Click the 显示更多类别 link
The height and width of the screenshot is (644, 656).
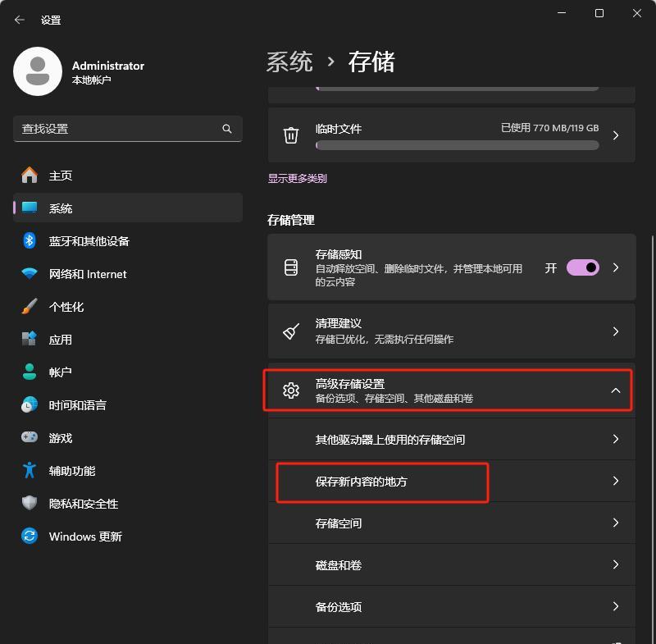297,178
